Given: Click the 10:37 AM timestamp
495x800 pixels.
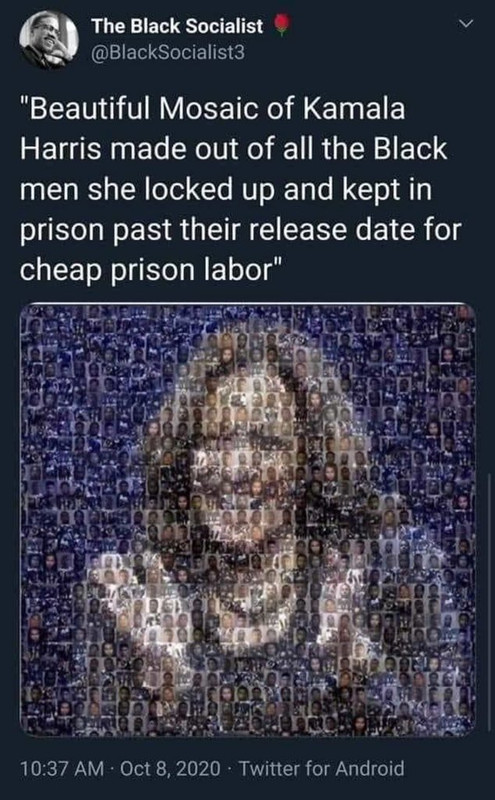Looking at the screenshot, I should 62,768.
